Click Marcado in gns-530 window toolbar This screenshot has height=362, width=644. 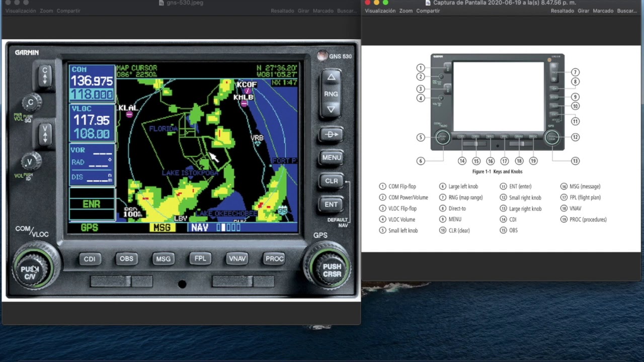coord(323,11)
